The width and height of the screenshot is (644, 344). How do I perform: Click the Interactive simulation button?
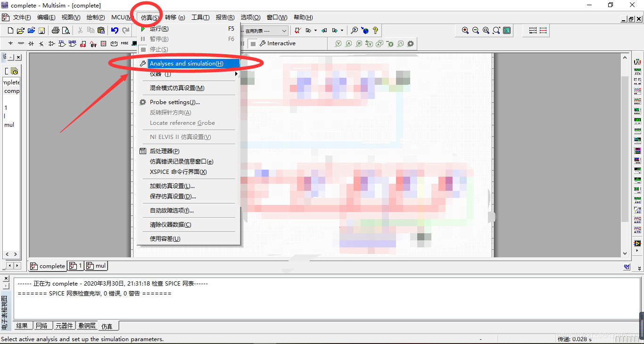click(278, 43)
